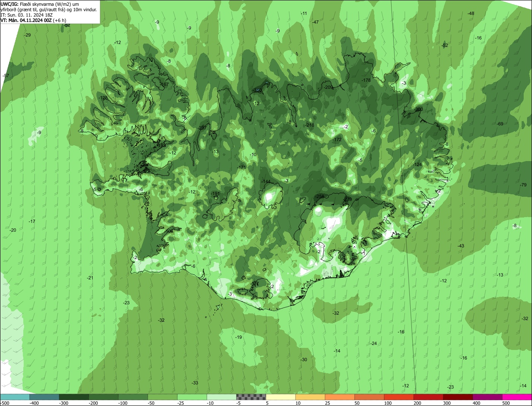Select the darkest green swatch for -300 to -200
The image size is (532, 406).
tap(74, 397)
